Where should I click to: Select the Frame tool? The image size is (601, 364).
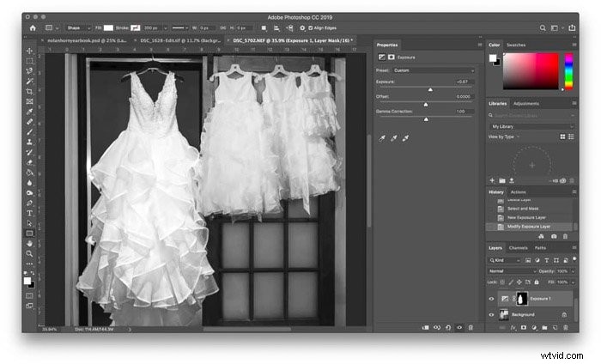pyautogui.click(x=29, y=101)
